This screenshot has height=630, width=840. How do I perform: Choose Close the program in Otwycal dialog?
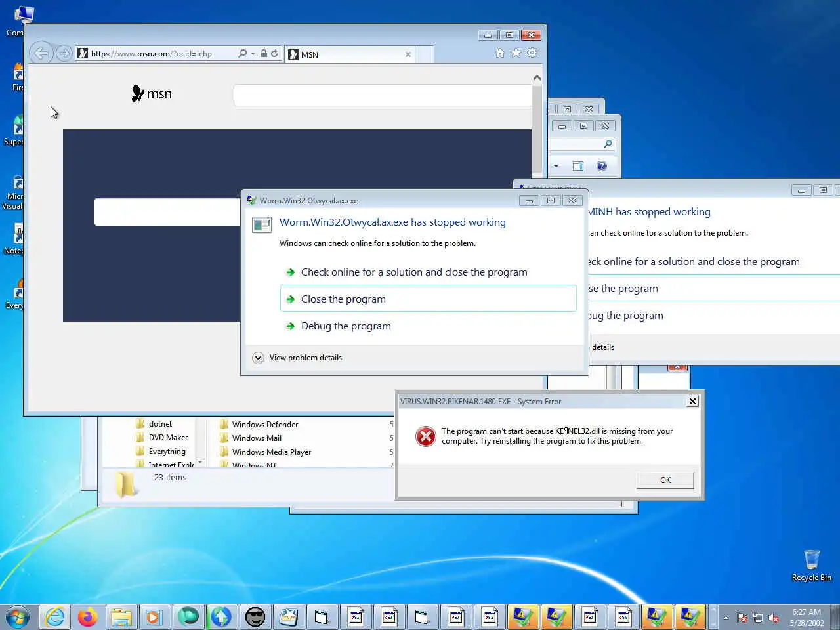point(429,299)
